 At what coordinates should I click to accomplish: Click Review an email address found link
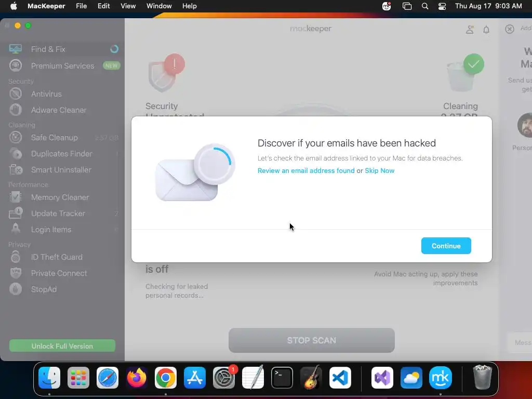point(305,170)
